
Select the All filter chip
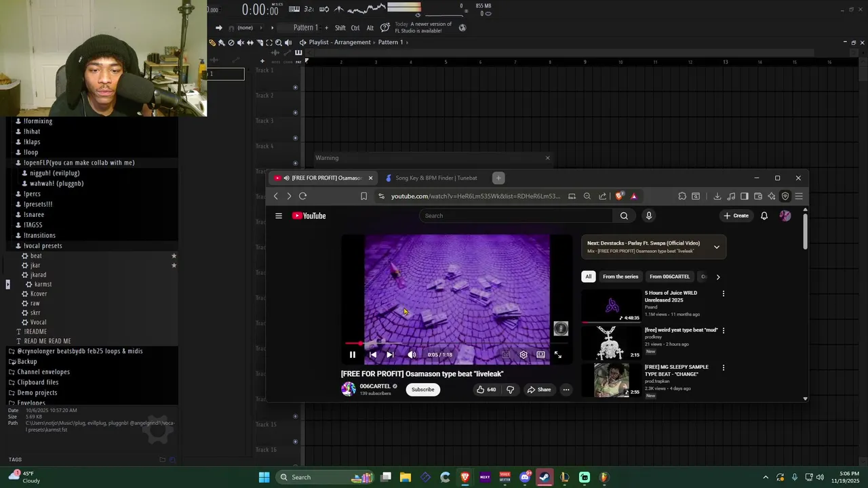(589, 277)
